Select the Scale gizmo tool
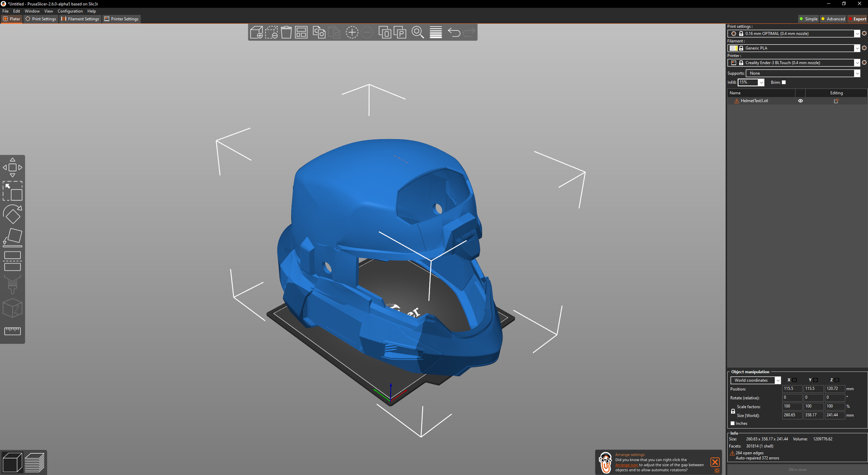 13,191
